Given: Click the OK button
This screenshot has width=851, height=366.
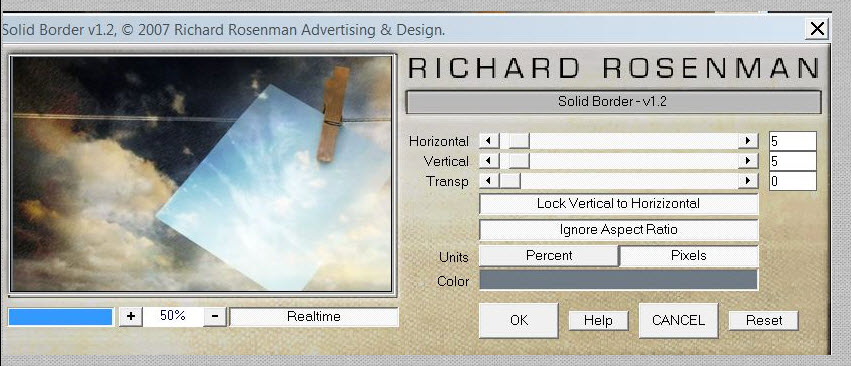Looking at the screenshot, I should coord(519,320).
